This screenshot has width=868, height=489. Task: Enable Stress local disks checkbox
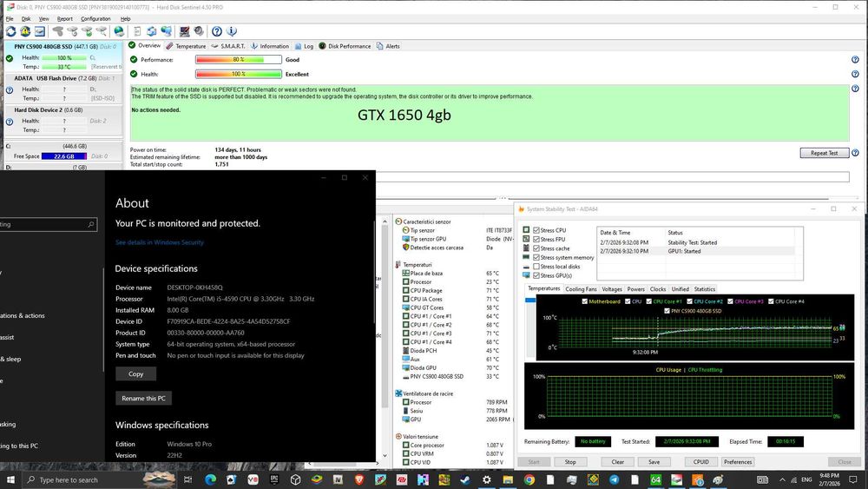[536, 267]
